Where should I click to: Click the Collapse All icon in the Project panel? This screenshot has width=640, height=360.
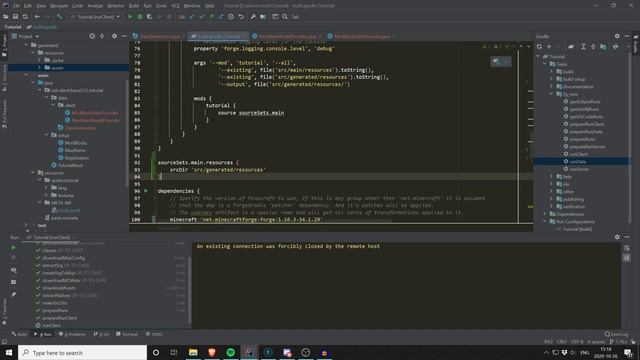pos(102,36)
